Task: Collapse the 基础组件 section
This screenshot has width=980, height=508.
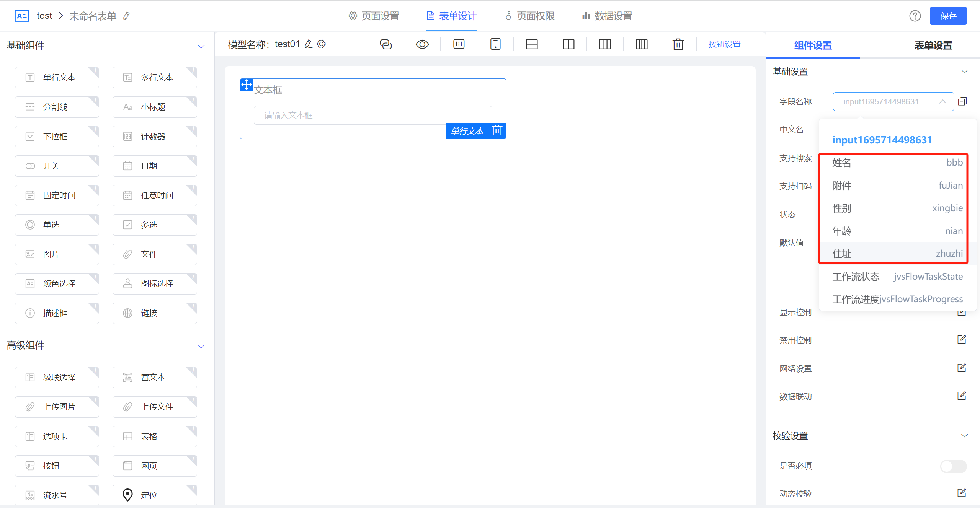Action: point(201,46)
